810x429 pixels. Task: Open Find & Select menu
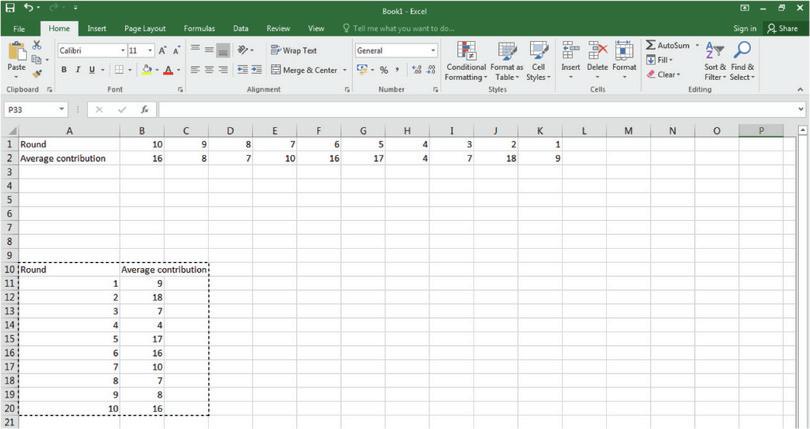point(742,61)
